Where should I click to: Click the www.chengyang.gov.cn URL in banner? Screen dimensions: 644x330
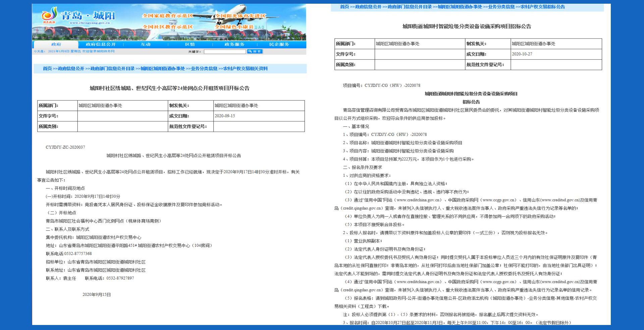tap(90, 23)
